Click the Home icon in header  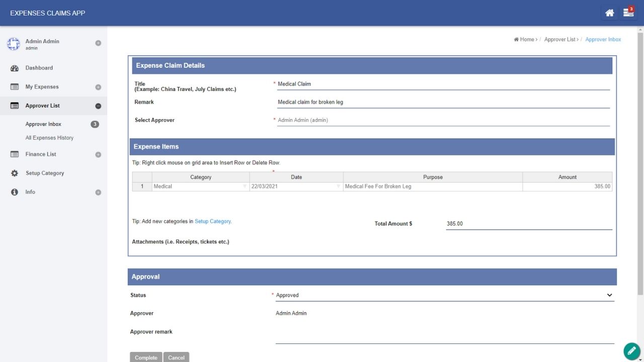[609, 13]
